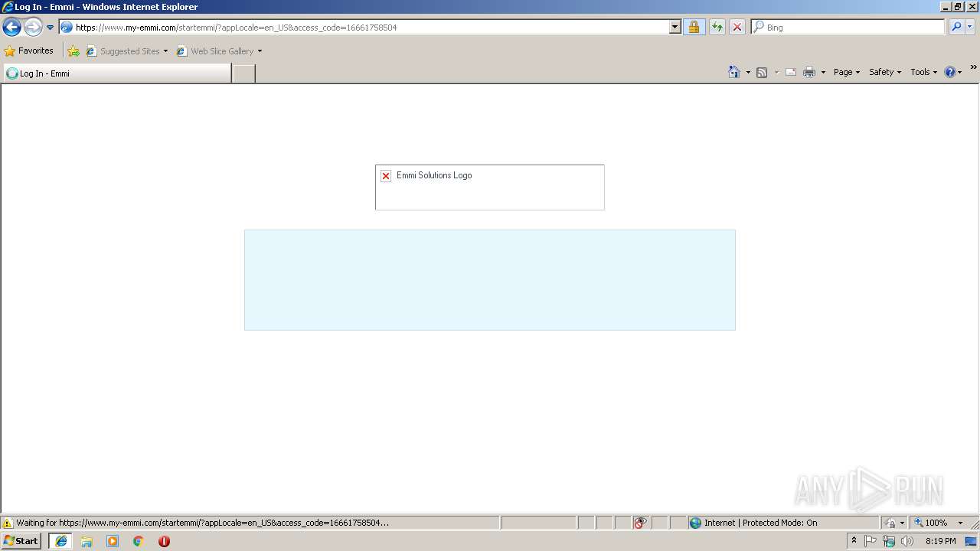The width and height of the screenshot is (980, 551).
Task: Stop loading with the red X button
Action: coord(737,28)
